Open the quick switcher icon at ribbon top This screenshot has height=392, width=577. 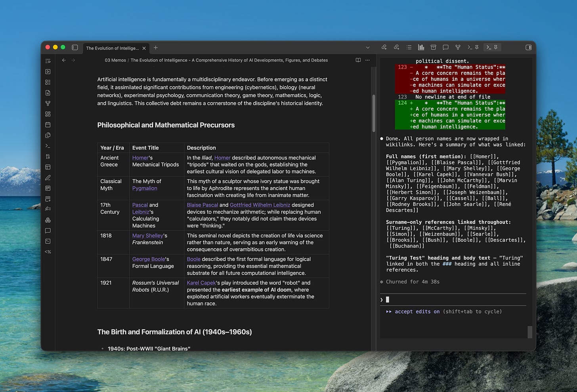point(48,61)
